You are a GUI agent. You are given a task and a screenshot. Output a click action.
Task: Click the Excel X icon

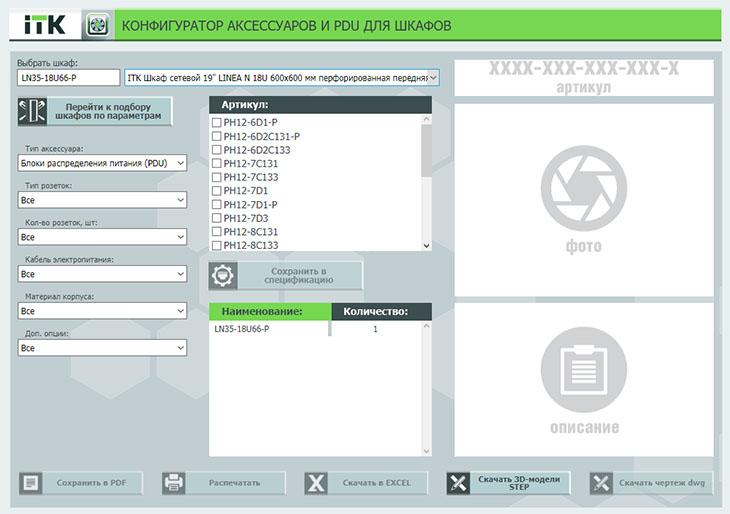point(317,483)
